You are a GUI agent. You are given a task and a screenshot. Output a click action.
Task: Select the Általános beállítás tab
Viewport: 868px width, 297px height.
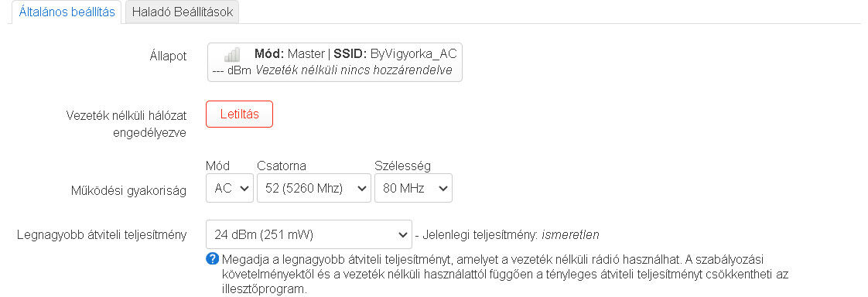pyautogui.click(x=67, y=12)
